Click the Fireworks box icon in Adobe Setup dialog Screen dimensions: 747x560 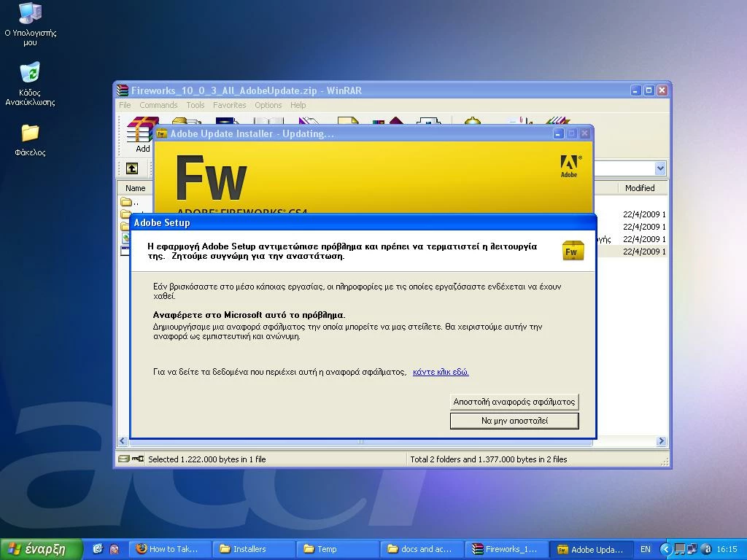point(573,251)
